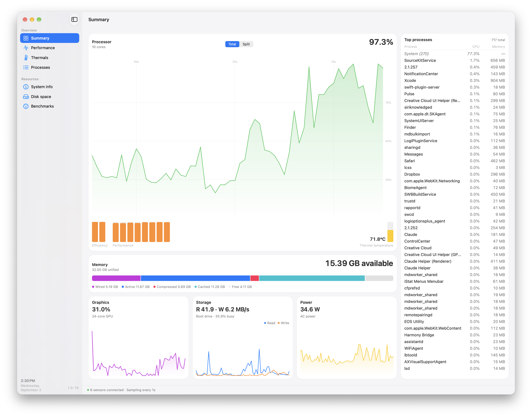
Task: Toggle the sidebar visibility icon
Action: [x=74, y=20]
